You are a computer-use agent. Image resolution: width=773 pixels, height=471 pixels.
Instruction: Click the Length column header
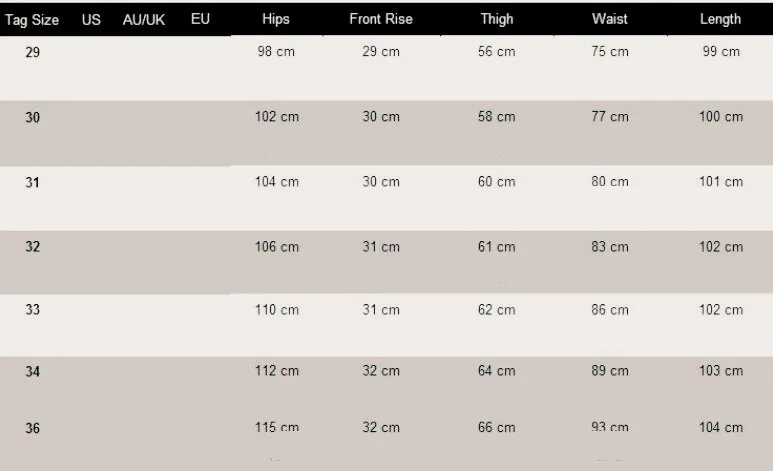point(721,19)
